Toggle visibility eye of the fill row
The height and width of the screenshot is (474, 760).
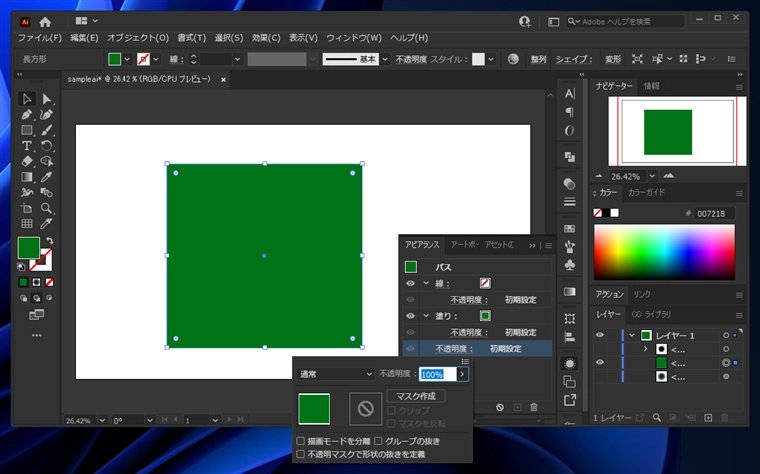point(411,316)
